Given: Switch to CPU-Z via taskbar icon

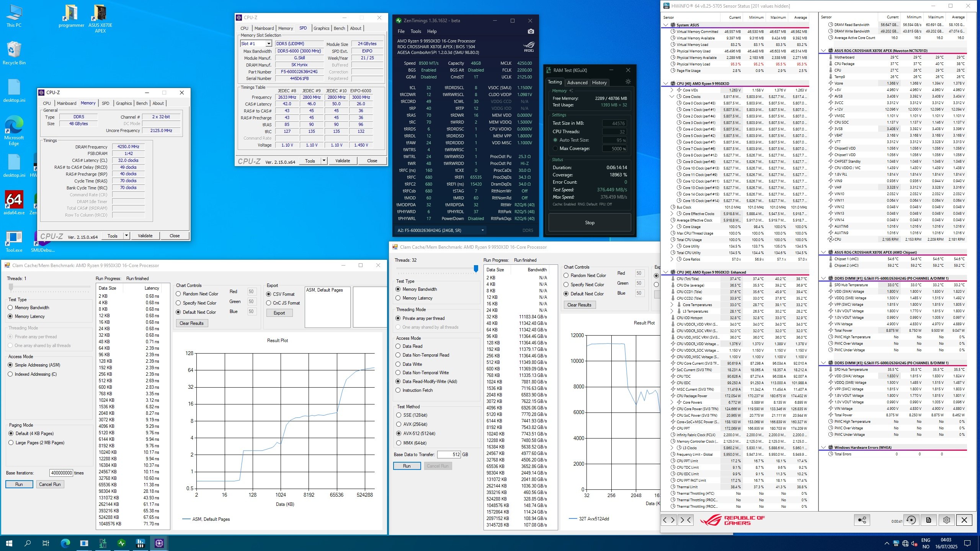Looking at the screenshot, I should 159,543.
